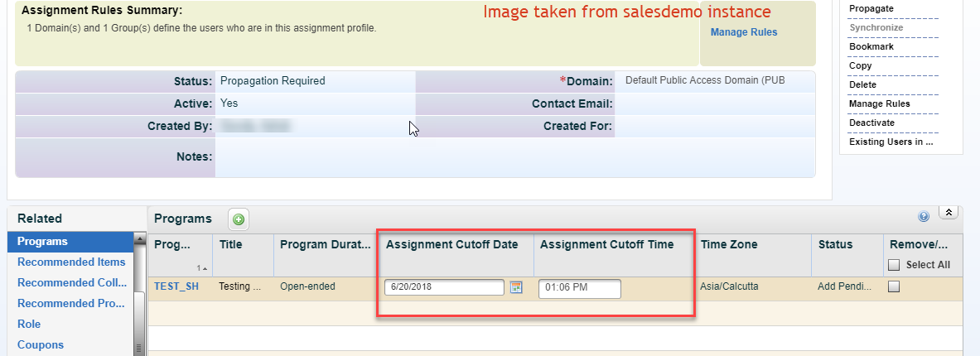Open the TEST_SH program link

[x=176, y=286]
